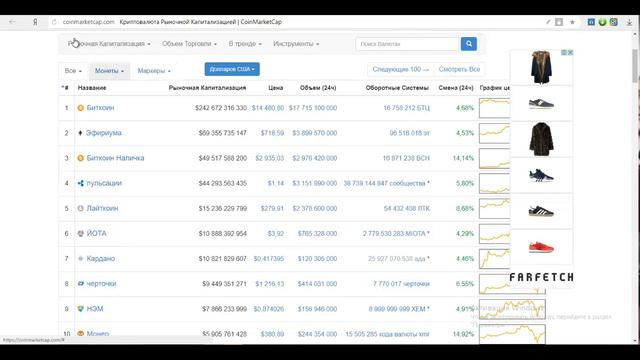This screenshot has width=640, height=360.
Task: Click the Monero price chart thumbnail
Action: 513,333
